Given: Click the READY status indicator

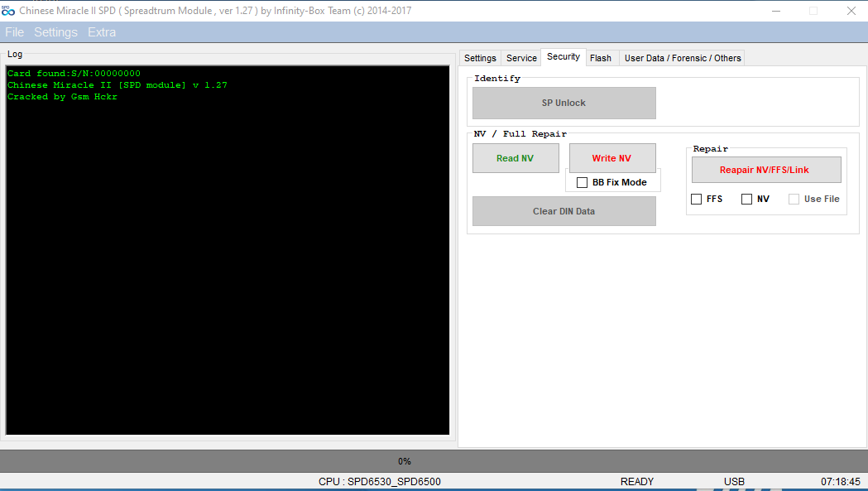Looking at the screenshot, I should pyautogui.click(x=637, y=482).
